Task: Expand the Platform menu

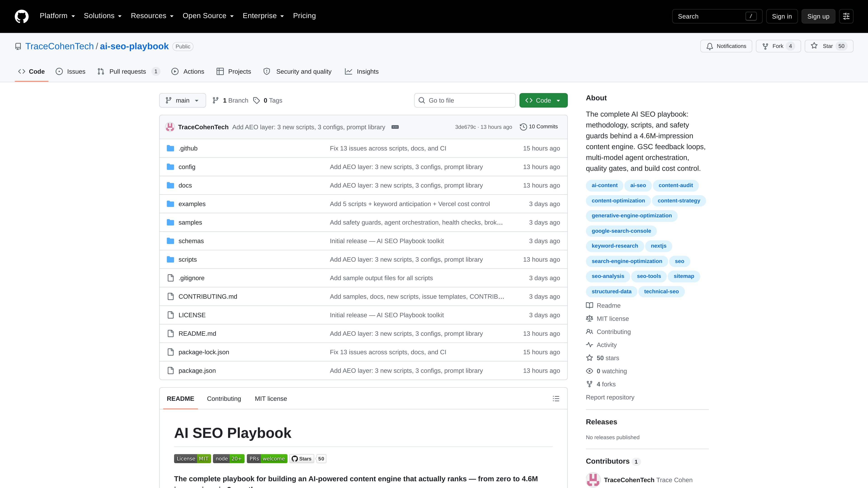Action: (x=57, y=16)
